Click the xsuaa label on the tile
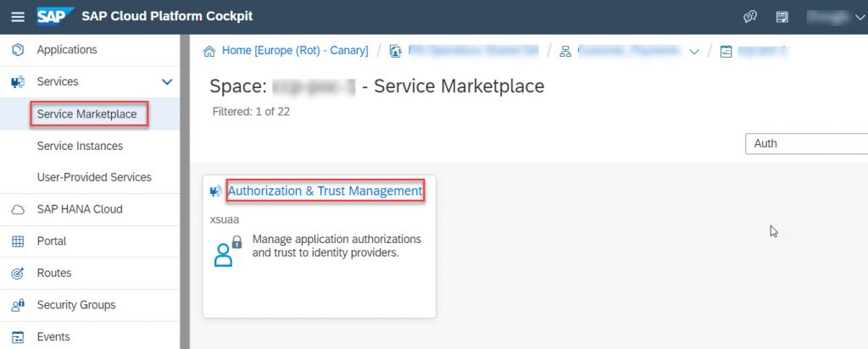868x349 pixels. [225, 219]
